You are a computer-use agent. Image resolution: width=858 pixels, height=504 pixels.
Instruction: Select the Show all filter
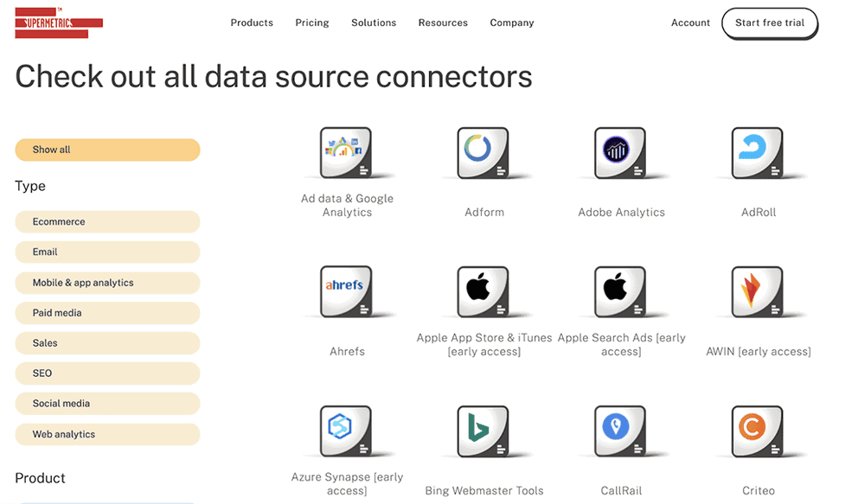(107, 149)
